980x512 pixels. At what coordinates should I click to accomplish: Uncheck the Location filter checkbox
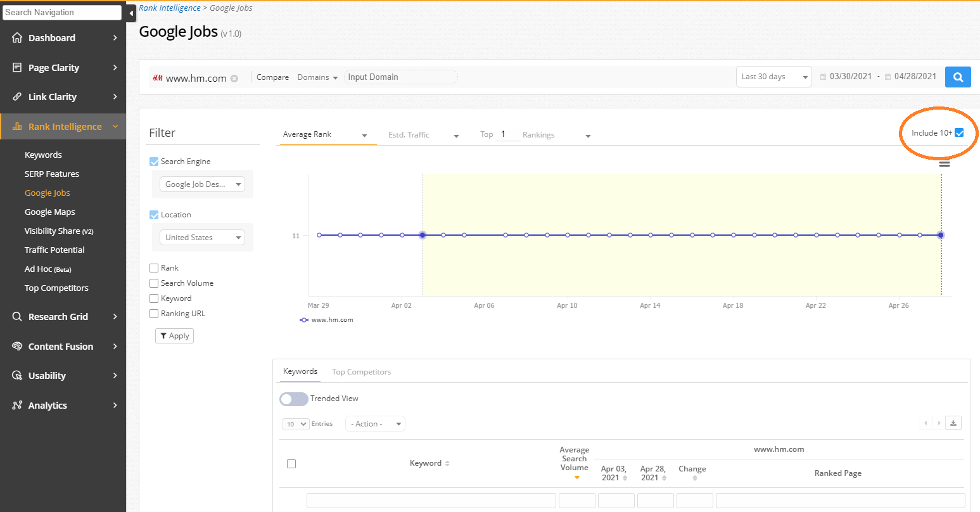click(154, 215)
